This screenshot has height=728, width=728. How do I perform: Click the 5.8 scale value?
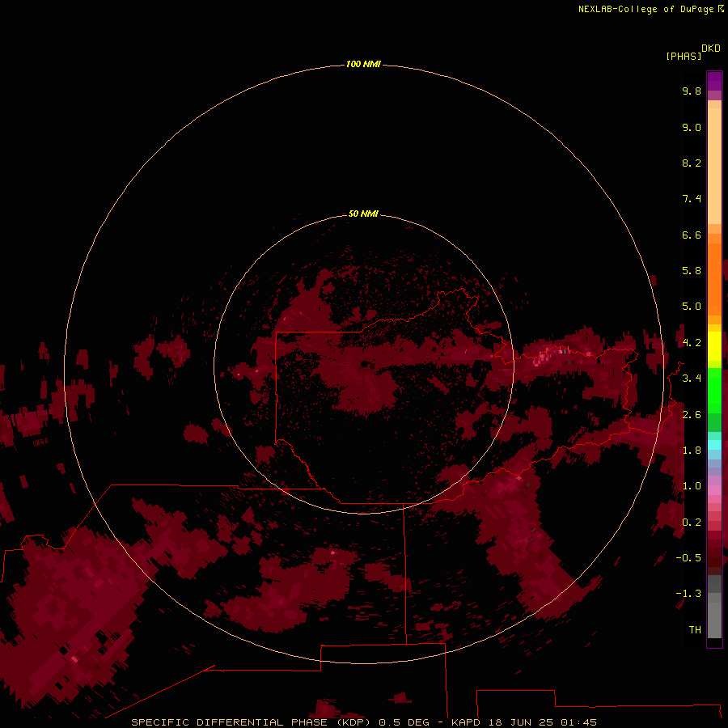[692, 271]
